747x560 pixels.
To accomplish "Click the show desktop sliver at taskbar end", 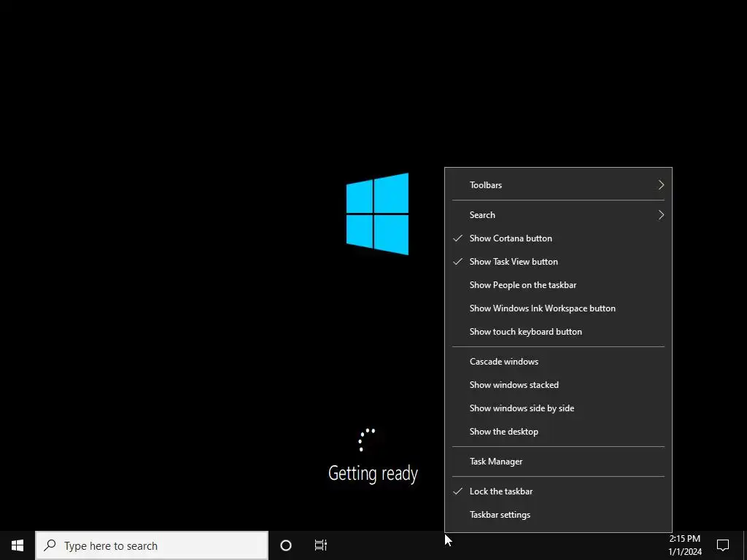I will 745,545.
